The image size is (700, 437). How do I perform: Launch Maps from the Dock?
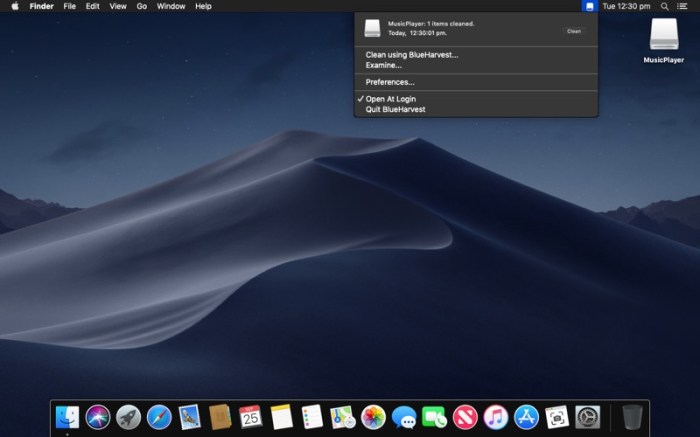point(342,417)
